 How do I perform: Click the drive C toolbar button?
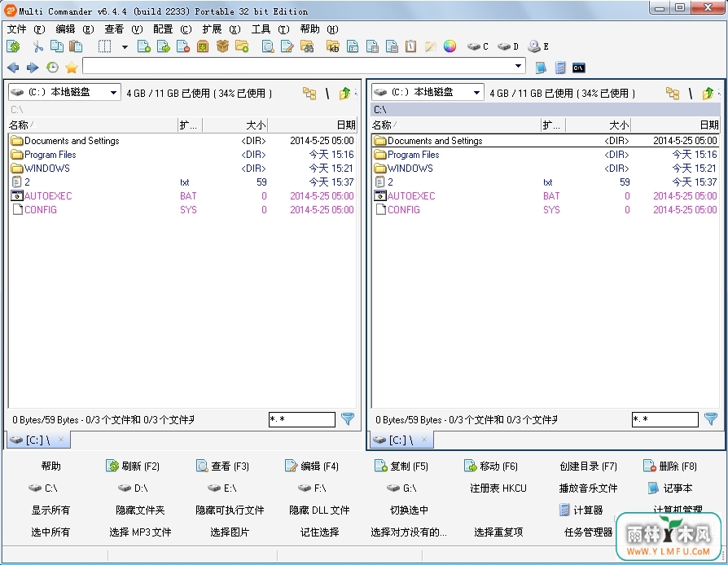coord(478,46)
